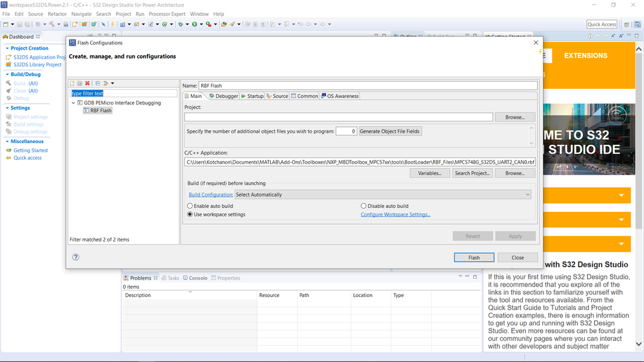Image resolution: width=644 pixels, height=362 pixels.
Task: Open the OS Awareness tab
Action: pyautogui.click(x=340, y=96)
